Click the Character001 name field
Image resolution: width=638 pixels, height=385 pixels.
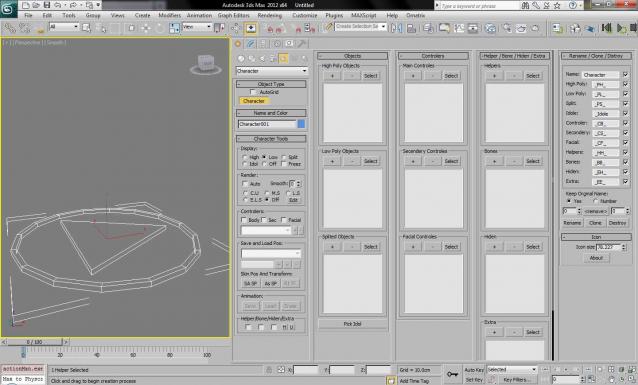pyautogui.click(x=267, y=124)
